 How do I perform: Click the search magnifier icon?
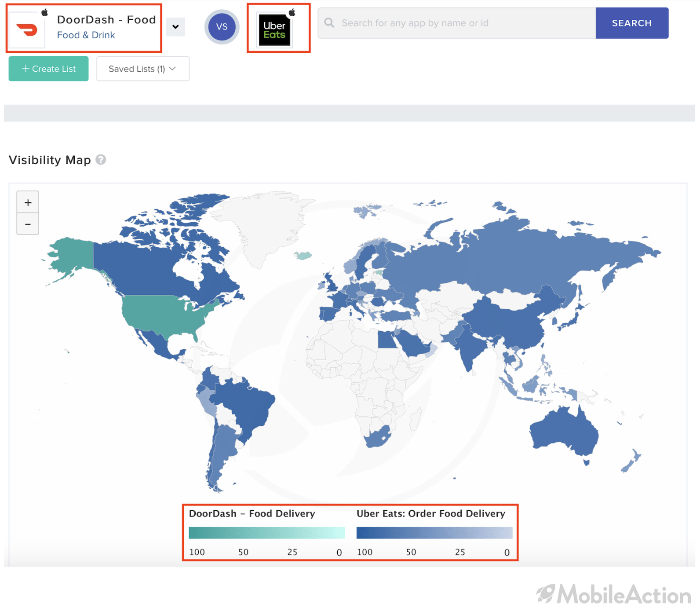[329, 23]
